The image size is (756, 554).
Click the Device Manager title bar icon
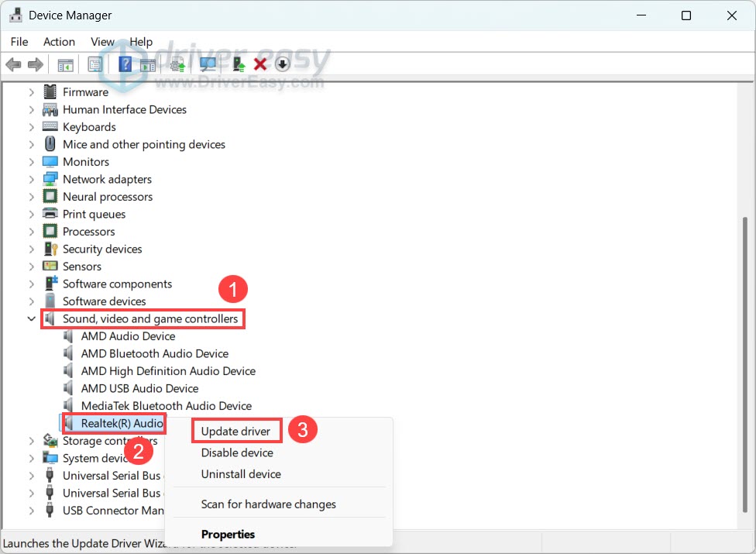tap(16, 15)
